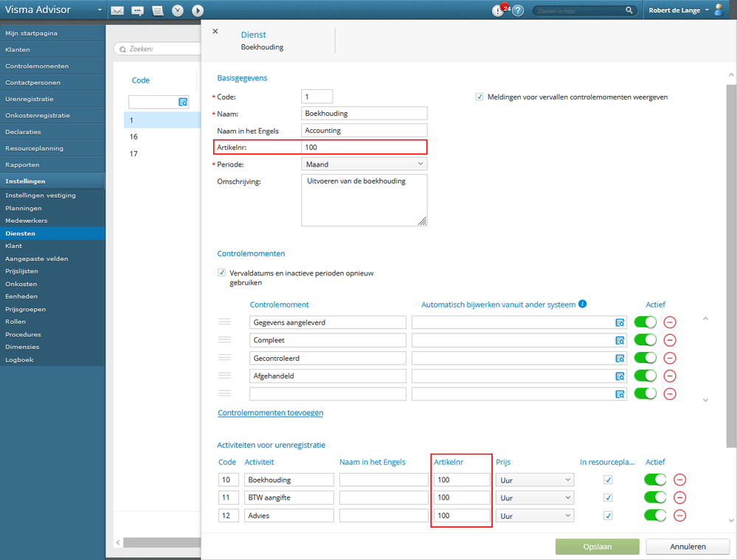Remove the BTW aangifte activity row
Image resolution: width=737 pixels, height=560 pixels.
(679, 497)
